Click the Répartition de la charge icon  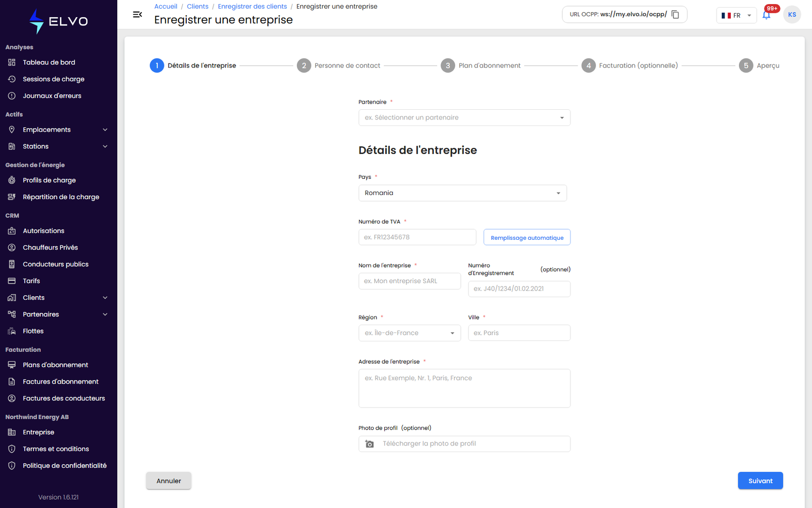[12, 197]
